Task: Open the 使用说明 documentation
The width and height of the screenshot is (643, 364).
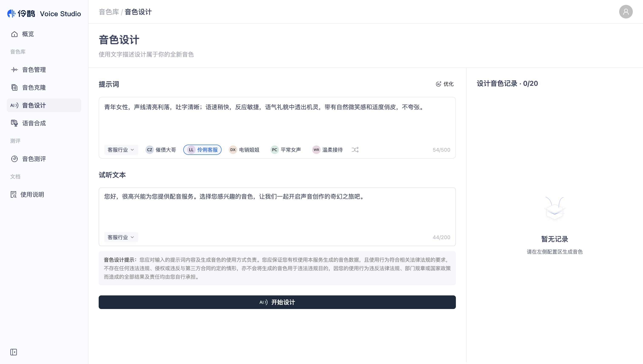Action: click(x=44, y=195)
